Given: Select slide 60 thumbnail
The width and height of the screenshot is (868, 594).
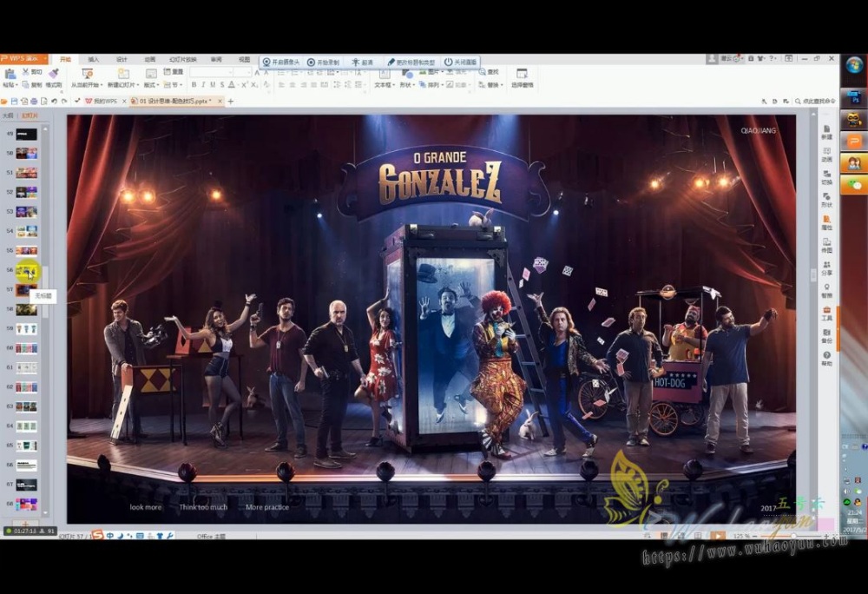Looking at the screenshot, I should [26, 348].
